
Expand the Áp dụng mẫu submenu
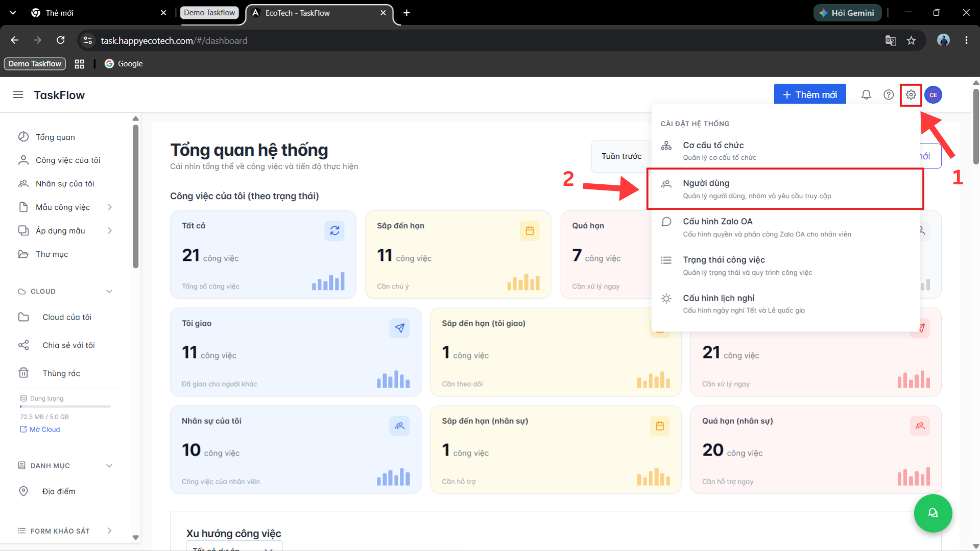coord(110,231)
